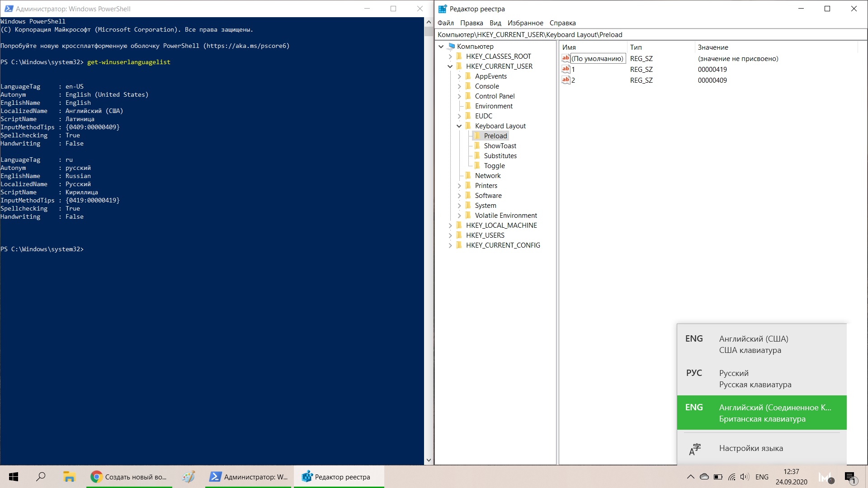Sort values by the Имя column header
This screenshot has height=488, width=868.
pyautogui.click(x=593, y=47)
